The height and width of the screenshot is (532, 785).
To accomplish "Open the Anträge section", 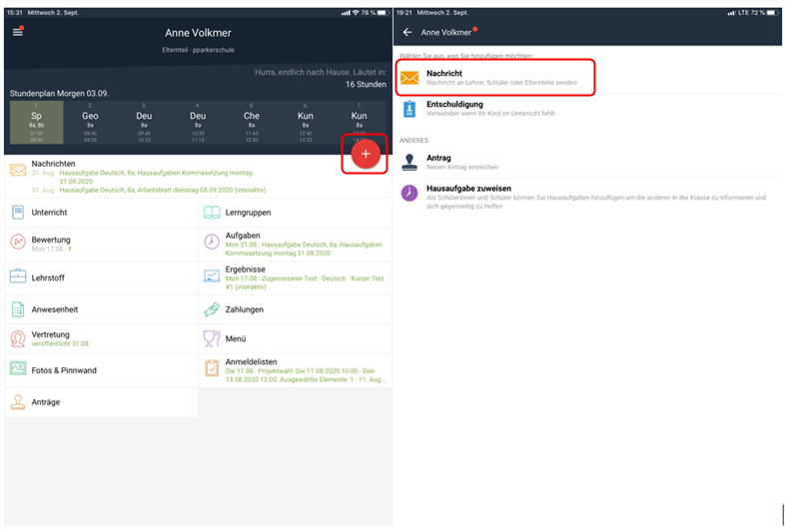I will (101, 402).
